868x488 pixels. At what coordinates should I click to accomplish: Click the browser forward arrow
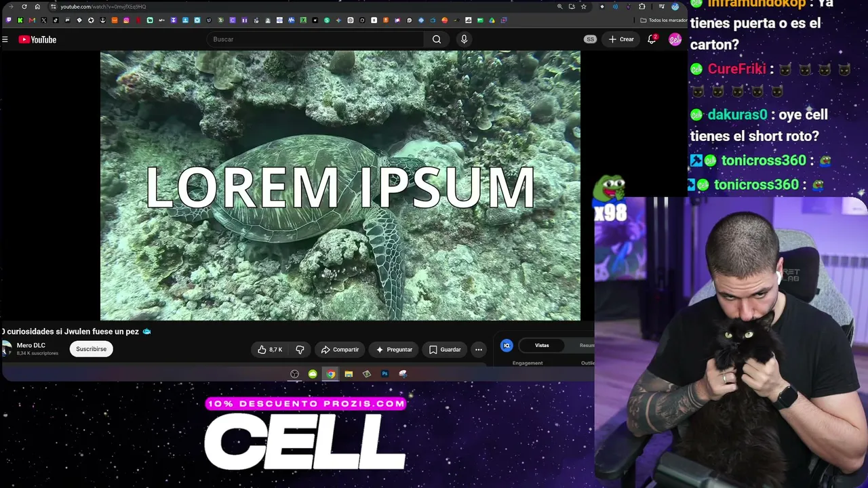pos(11,7)
